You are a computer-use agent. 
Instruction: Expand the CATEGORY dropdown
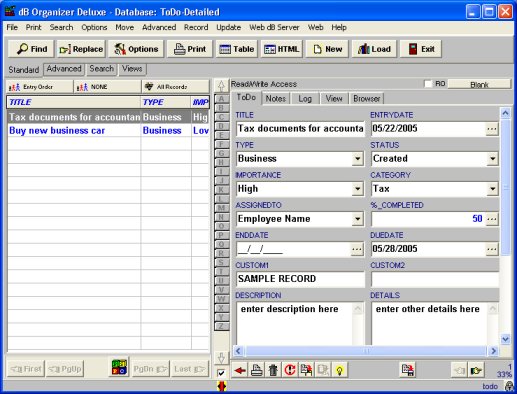[492, 189]
